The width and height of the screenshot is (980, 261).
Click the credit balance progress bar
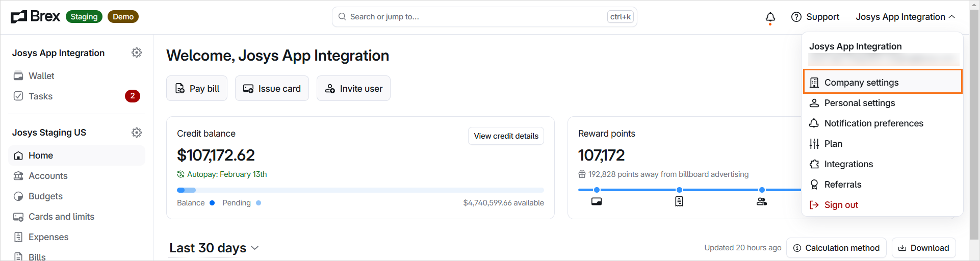pos(360,190)
